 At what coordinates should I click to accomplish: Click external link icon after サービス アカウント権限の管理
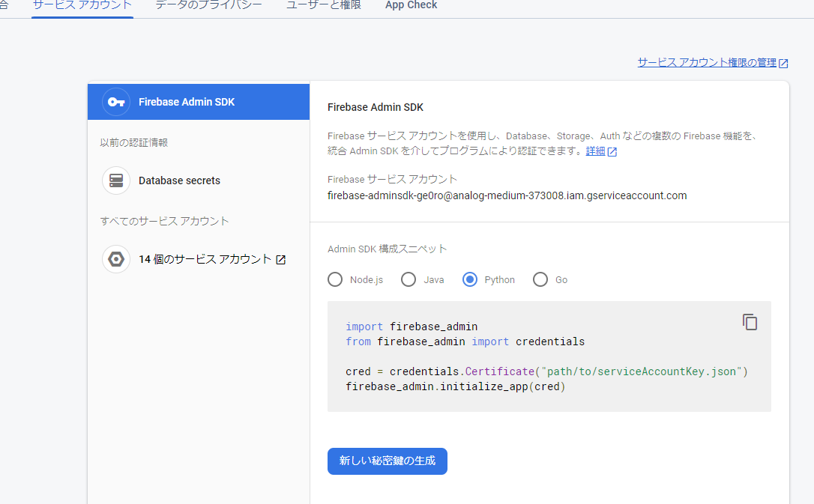click(x=783, y=63)
